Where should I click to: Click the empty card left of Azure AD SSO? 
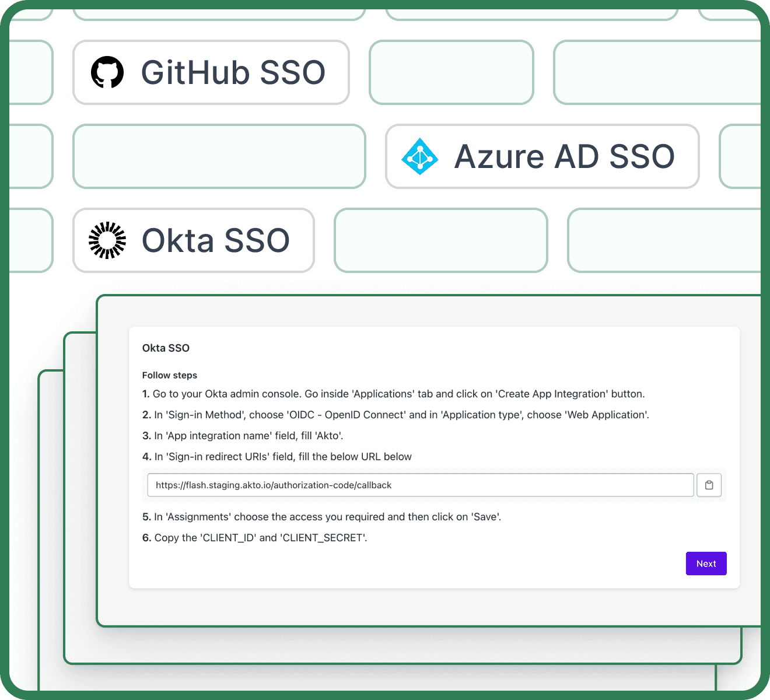click(219, 156)
